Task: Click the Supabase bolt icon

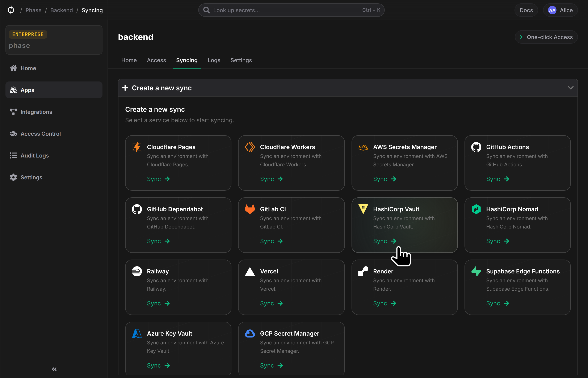Action: (476, 271)
